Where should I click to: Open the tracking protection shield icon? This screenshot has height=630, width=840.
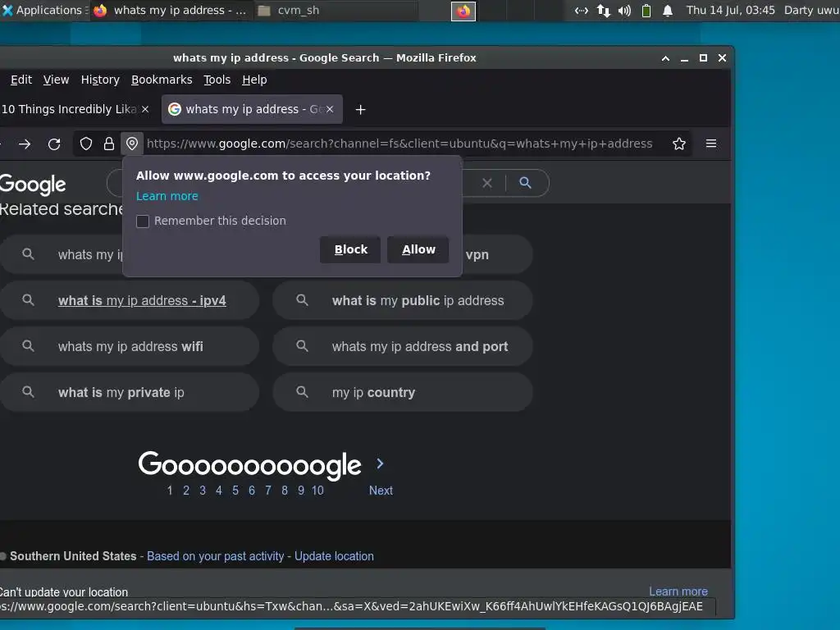pyautogui.click(x=85, y=144)
